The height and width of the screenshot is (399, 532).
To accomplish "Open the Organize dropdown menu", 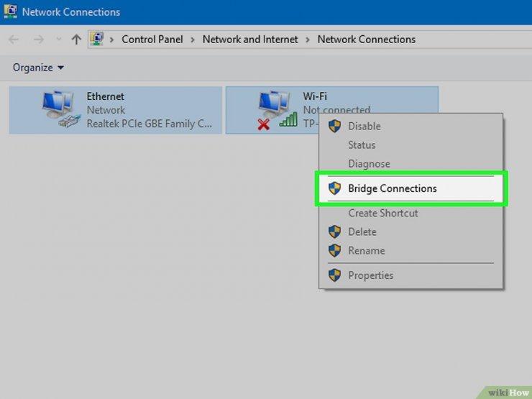I will (38, 68).
